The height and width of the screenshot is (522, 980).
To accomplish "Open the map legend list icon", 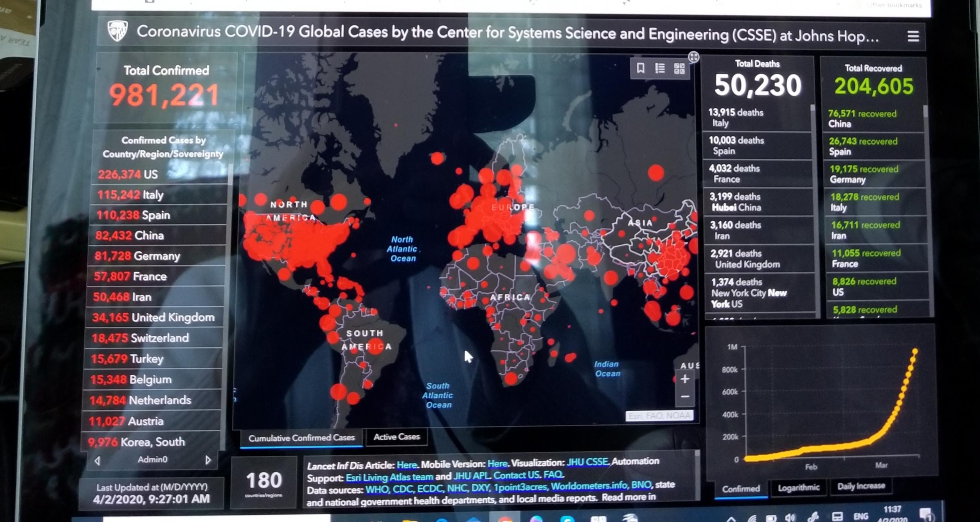I will 660,68.
